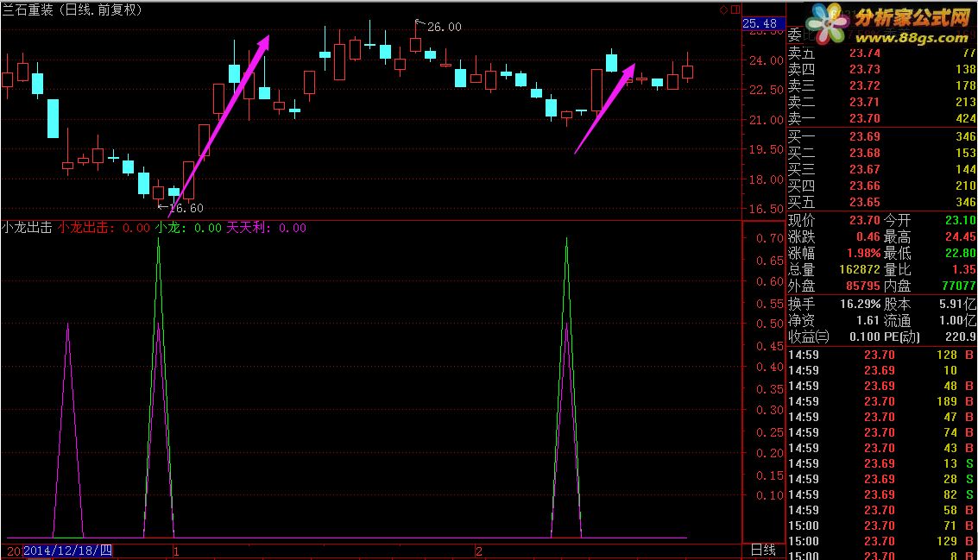Select the 卖一 ask row at 23.70
Image resolution: width=978 pixels, height=560 pixels.
click(x=881, y=118)
